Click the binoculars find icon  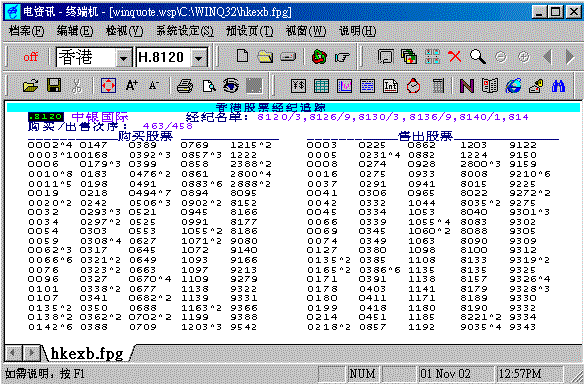pos(558,86)
